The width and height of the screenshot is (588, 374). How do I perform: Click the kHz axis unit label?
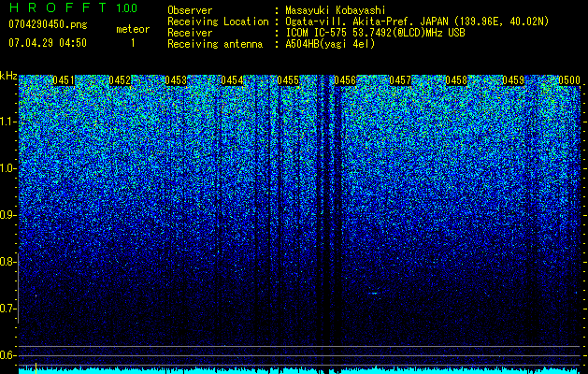pos(8,77)
